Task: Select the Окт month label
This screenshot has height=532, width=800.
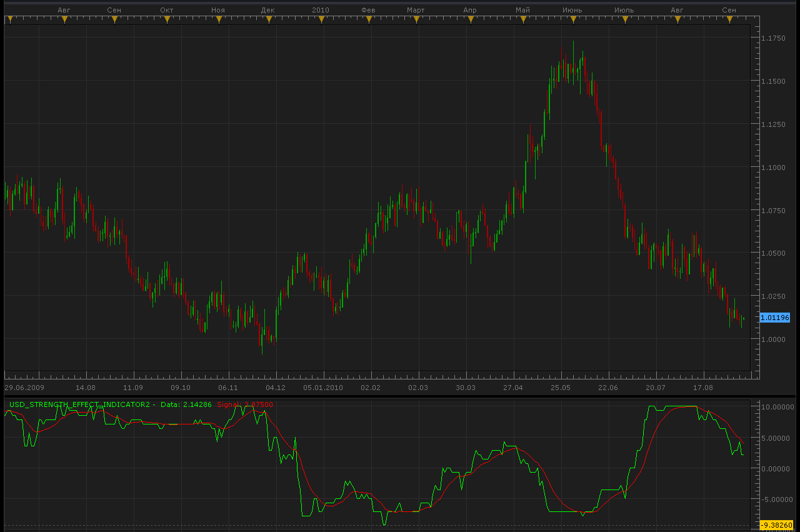Action: (167, 10)
